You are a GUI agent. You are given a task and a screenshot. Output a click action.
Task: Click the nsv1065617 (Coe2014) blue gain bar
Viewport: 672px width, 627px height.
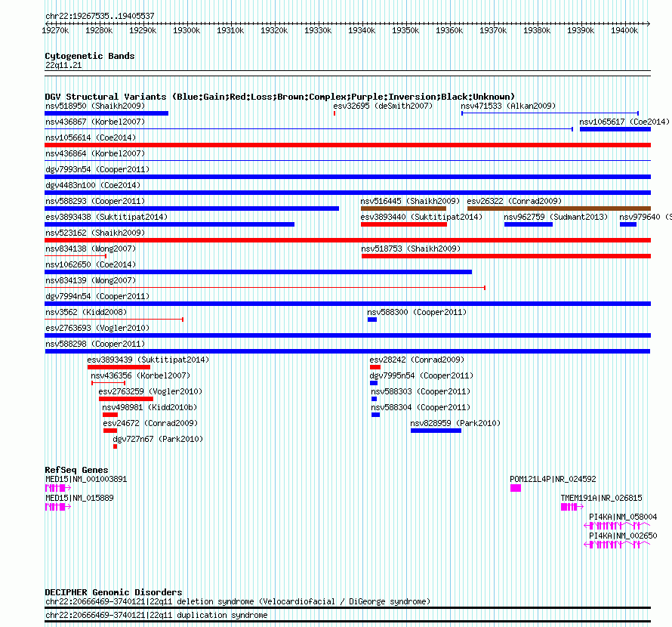tap(615, 129)
